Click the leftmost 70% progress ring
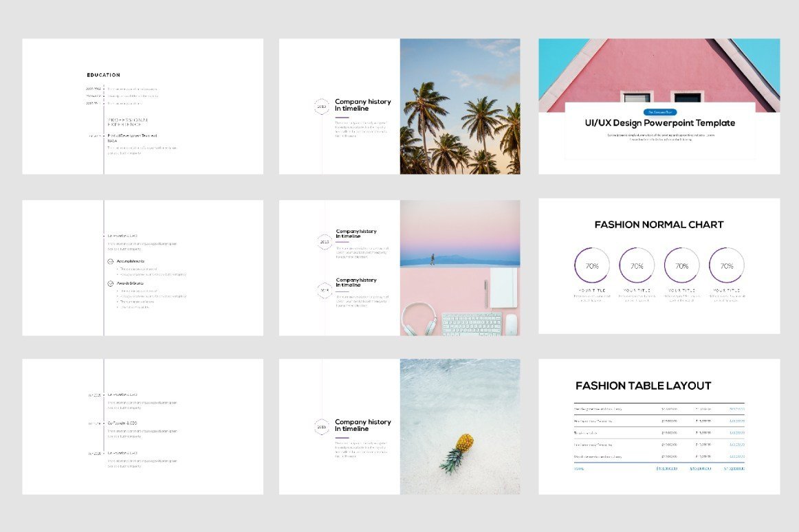 click(591, 265)
